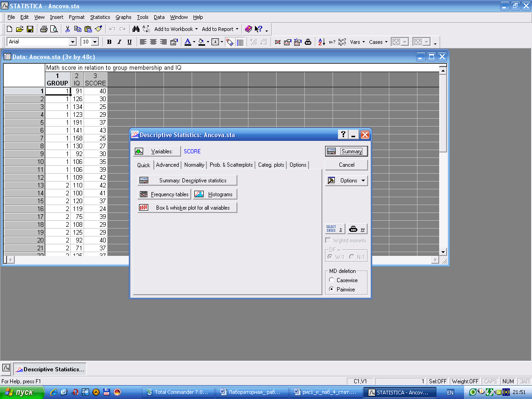Screen dimensions: 532x399
Task: Apply italic formatting
Action: [119, 42]
